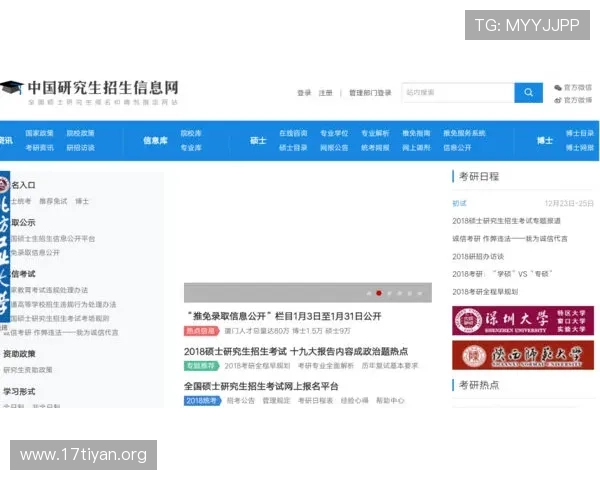600x480 pixels.
Task: Open 院校政策 in navigation bar
Action: click(x=80, y=133)
